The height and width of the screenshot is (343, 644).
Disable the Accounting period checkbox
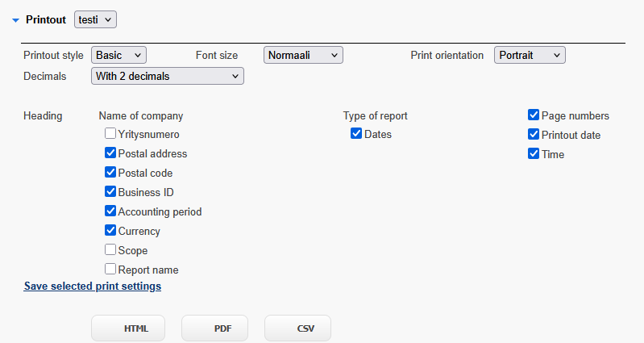(110, 211)
